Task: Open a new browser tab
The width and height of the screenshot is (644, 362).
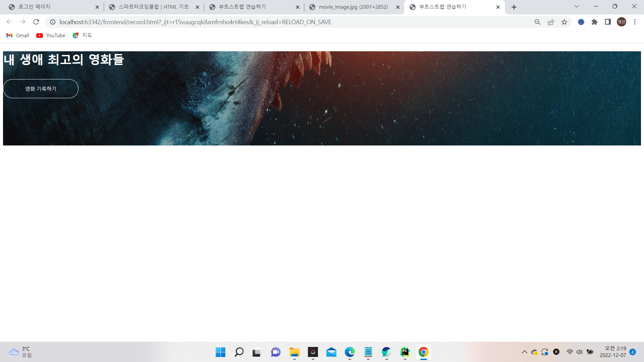Action: click(514, 7)
